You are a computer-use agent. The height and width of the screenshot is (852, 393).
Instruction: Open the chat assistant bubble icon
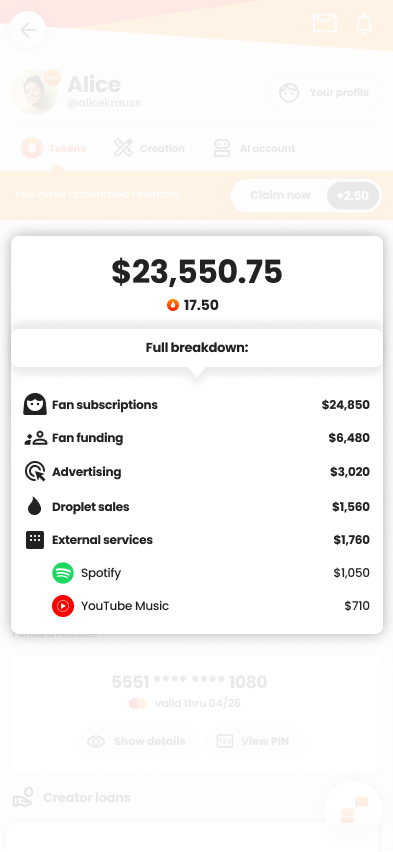353,810
